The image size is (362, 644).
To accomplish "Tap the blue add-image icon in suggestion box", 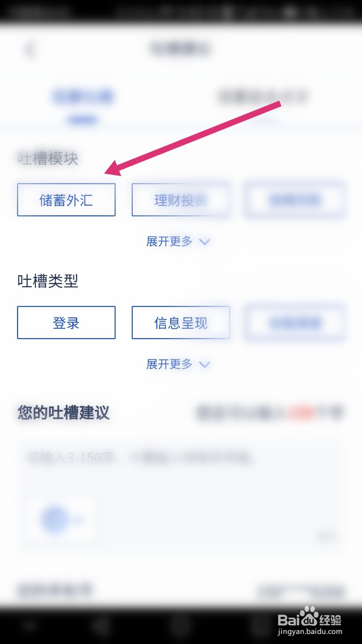I will coord(54,519).
